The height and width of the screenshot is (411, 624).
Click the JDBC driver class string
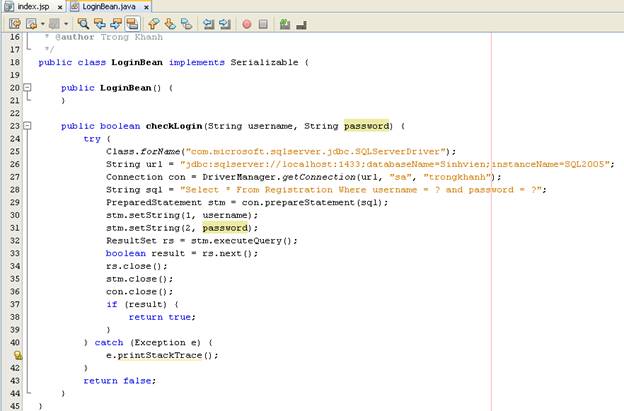(x=315, y=151)
